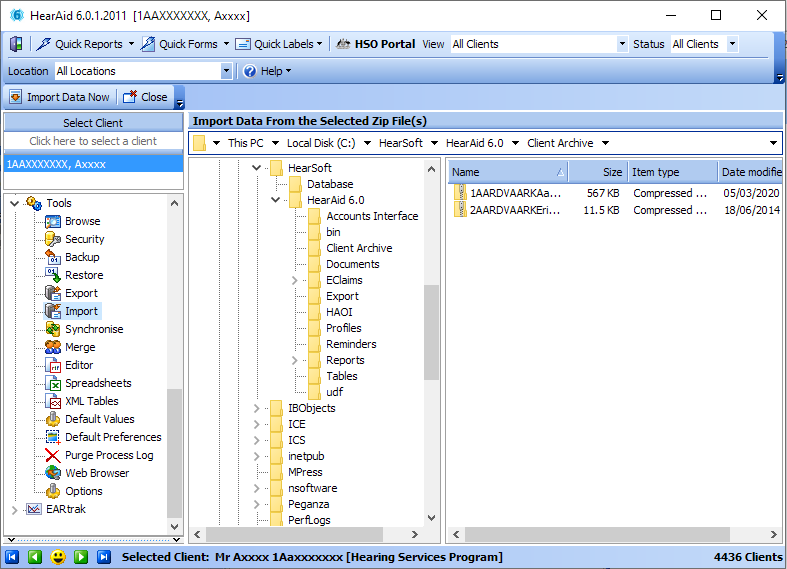Collapse the HearSoft folder node
This screenshot has height=569, width=787.
point(256,168)
